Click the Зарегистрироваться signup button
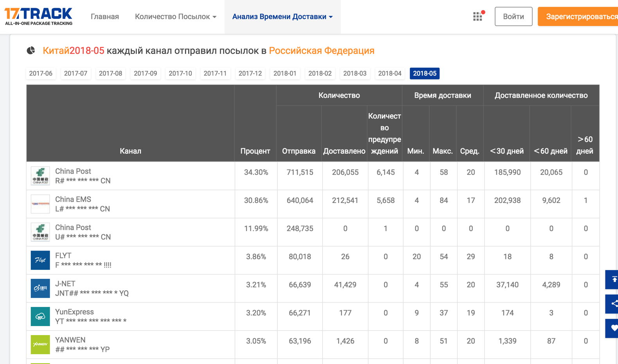 click(579, 17)
